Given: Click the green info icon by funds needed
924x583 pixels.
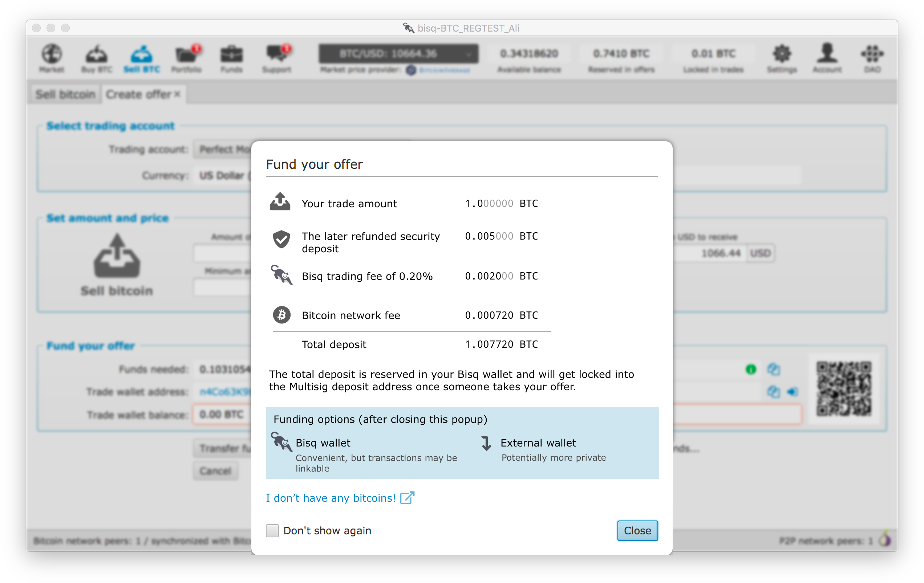Looking at the screenshot, I should [x=750, y=369].
